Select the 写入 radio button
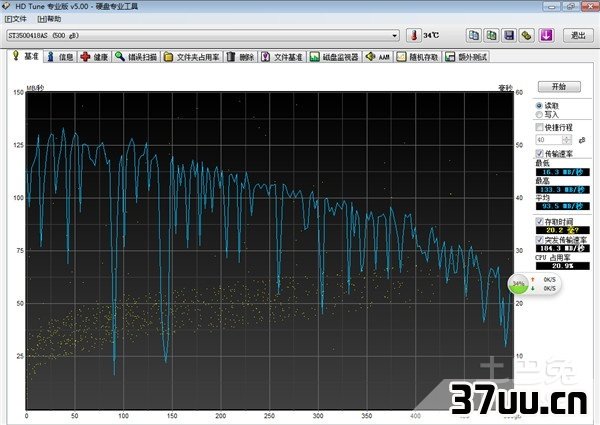 tap(539, 114)
